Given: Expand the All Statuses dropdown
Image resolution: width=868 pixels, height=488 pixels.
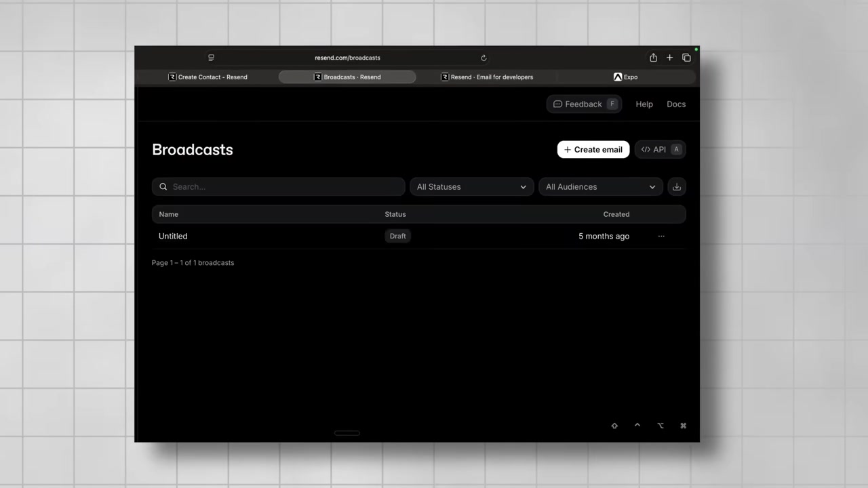Looking at the screenshot, I should pos(471,187).
